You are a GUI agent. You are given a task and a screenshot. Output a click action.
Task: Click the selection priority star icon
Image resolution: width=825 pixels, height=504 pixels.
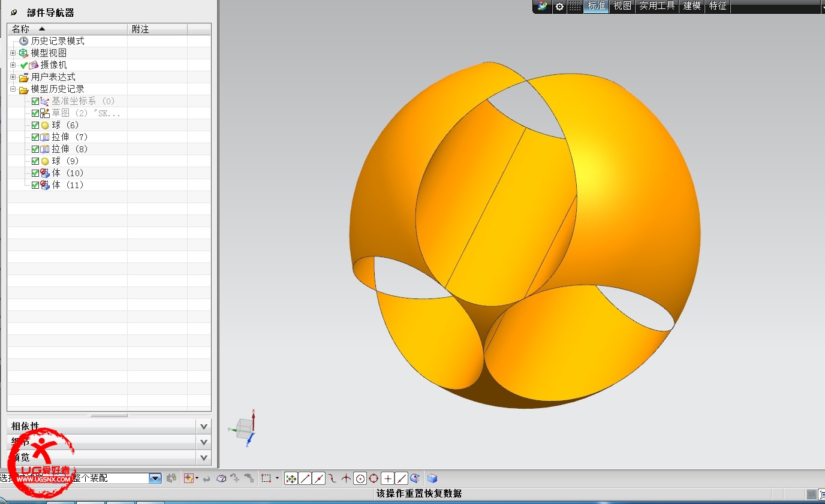coord(189,478)
